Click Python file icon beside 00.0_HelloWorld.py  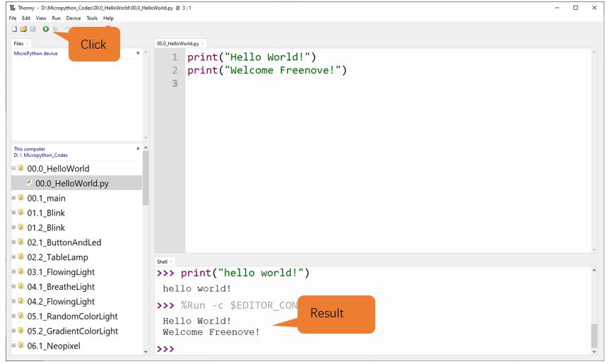pos(29,183)
